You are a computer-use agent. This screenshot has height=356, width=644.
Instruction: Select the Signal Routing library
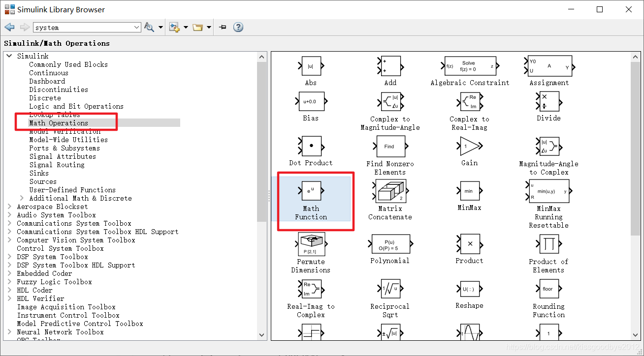[57, 165]
